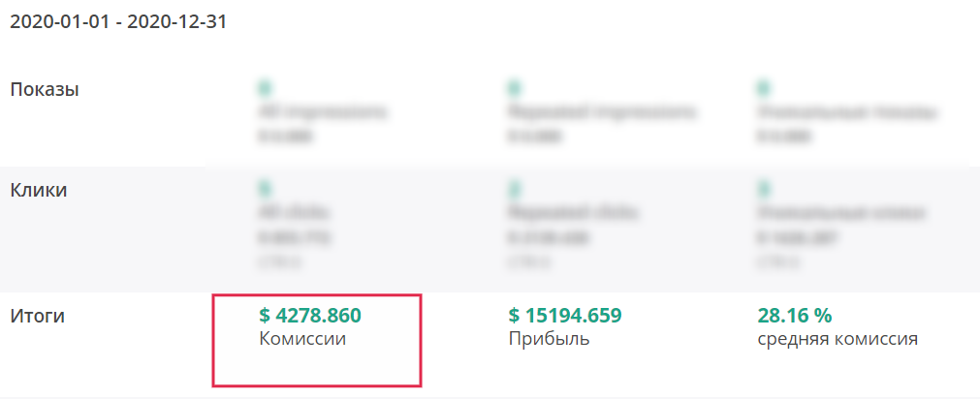Select the Клики row label
The image size is (980, 399).
38,190
